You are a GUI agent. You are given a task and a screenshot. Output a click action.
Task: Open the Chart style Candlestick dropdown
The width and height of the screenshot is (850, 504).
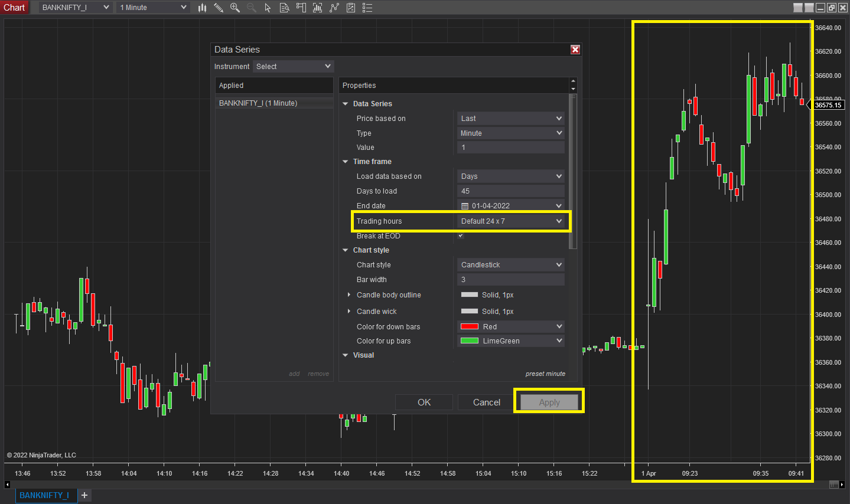coord(511,265)
